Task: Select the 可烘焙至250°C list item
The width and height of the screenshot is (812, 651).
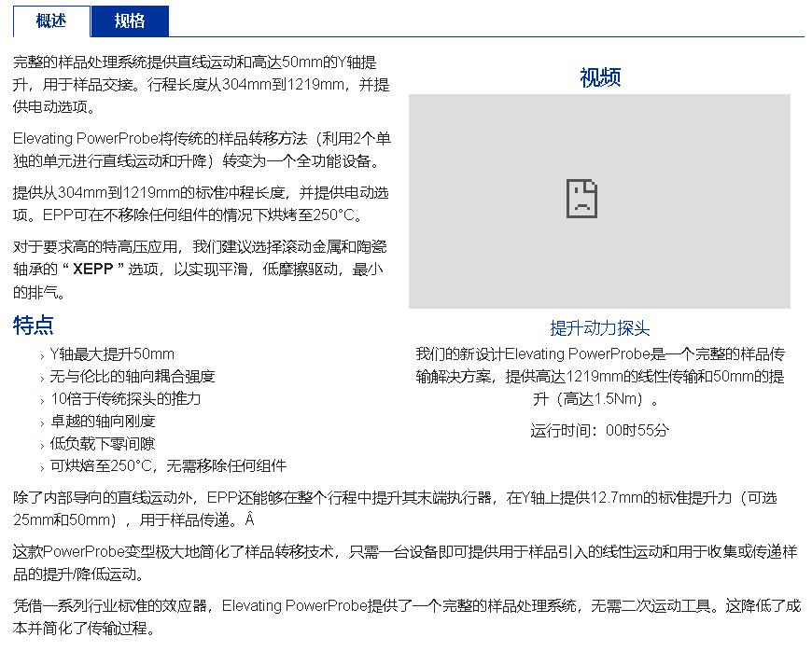Action: [168, 465]
